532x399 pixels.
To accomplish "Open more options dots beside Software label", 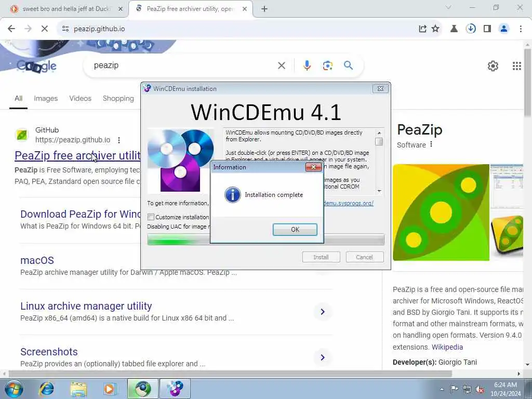I will [x=431, y=144].
